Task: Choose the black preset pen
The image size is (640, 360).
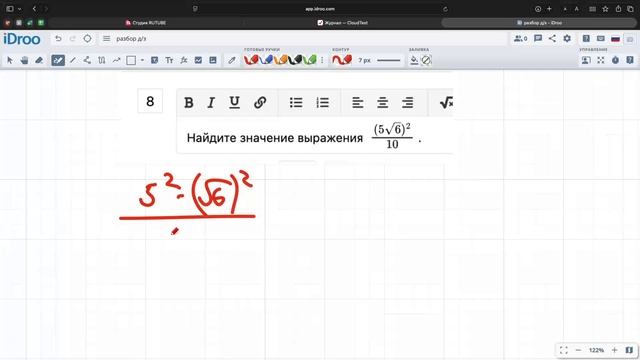Action: [295, 60]
